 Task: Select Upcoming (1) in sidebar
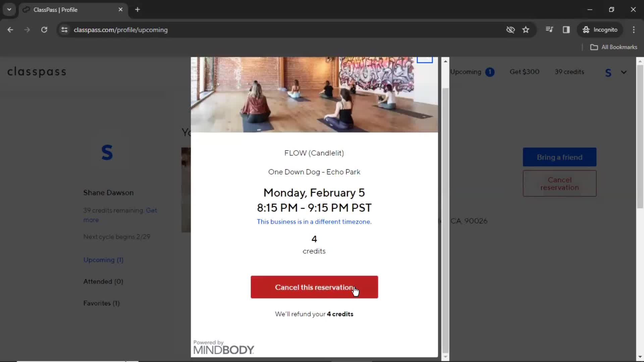(103, 260)
